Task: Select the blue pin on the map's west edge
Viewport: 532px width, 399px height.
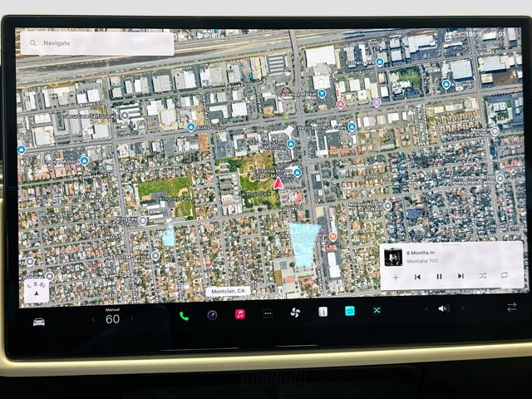Action: pyautogui.click(x=22, y=150)
